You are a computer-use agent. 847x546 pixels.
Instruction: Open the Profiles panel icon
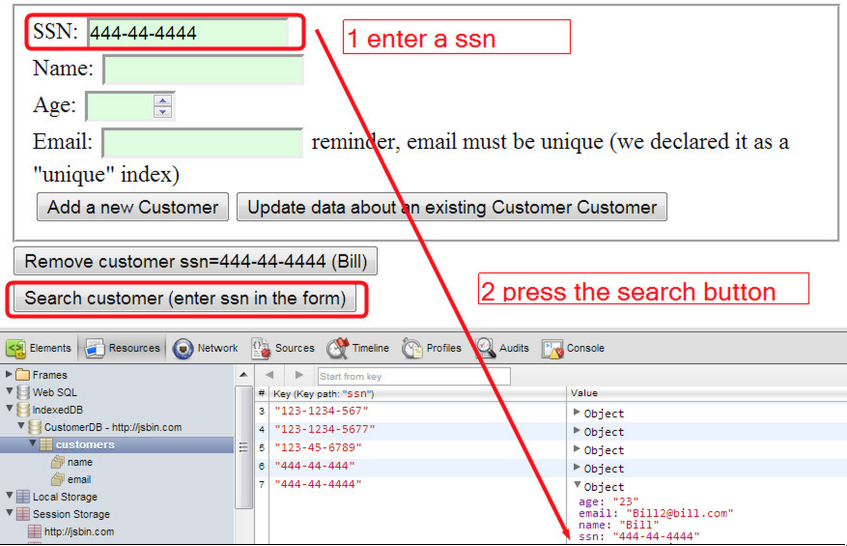point(412,349)
